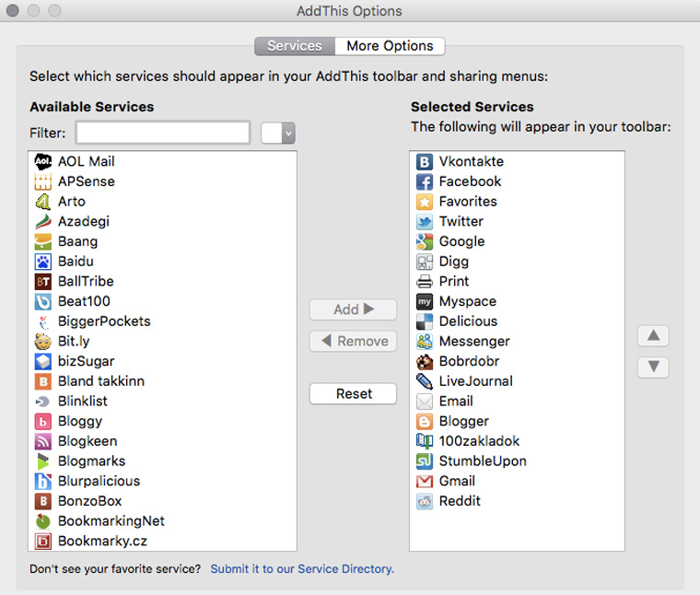The width and height of the screenshot is (700, 595).
Task: Click the Bit.ly icon
Action: (43, 342)
